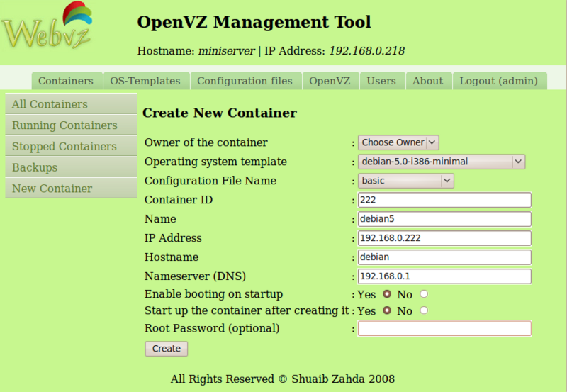
Task: Open the operating system template dropdown
Action: [x=442, y=162]
